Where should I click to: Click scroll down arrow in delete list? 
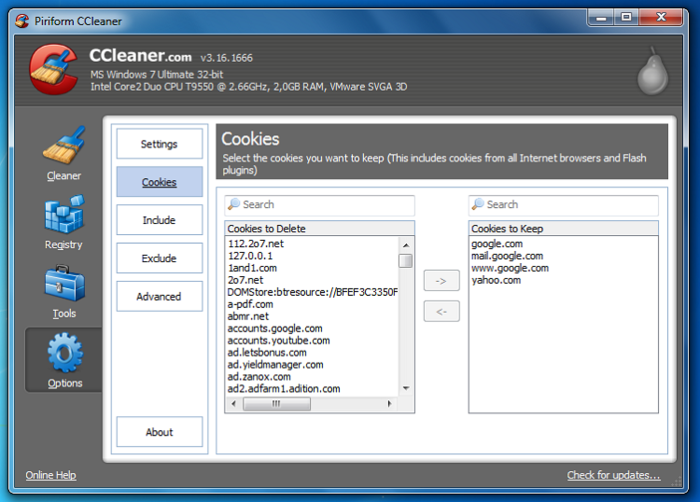pyautogui.click(x=406, y=388)
